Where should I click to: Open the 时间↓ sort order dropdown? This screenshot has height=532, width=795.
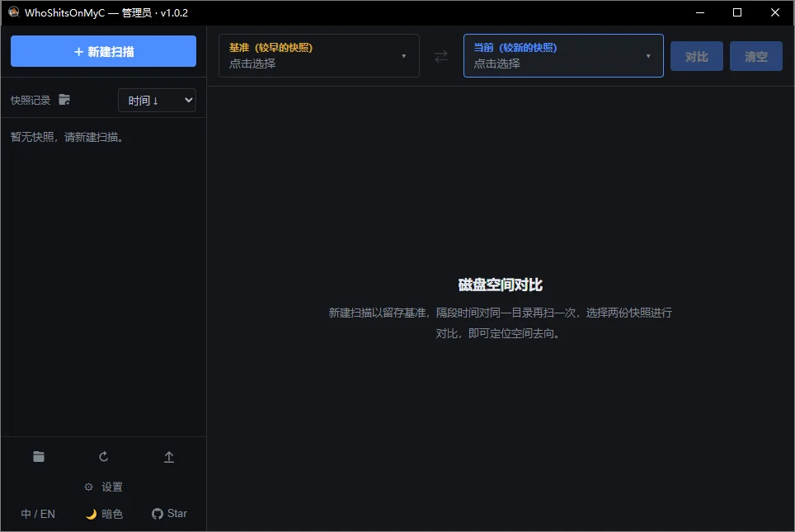(x=158, y=101)
